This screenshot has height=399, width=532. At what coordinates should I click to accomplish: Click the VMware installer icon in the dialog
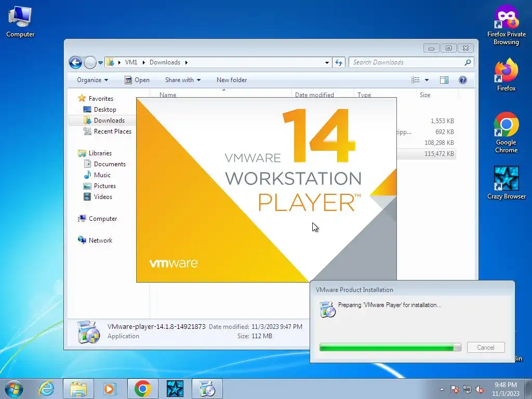point(327,309)
